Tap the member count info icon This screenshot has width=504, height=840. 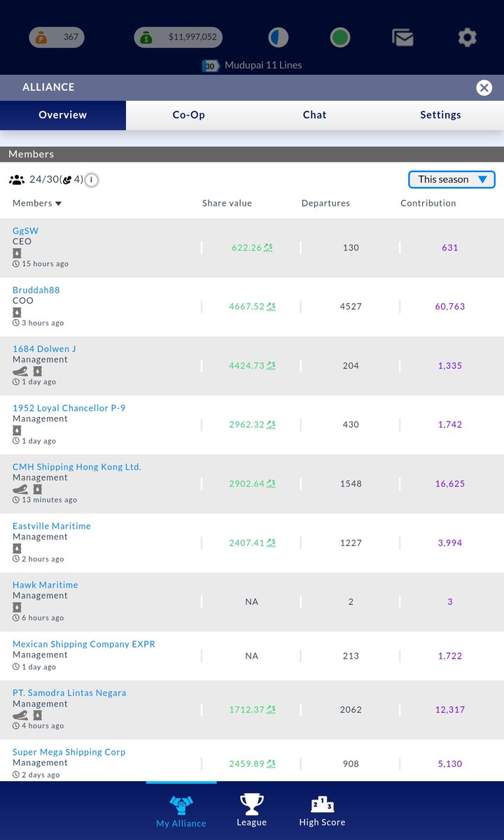tap(92, 180)
